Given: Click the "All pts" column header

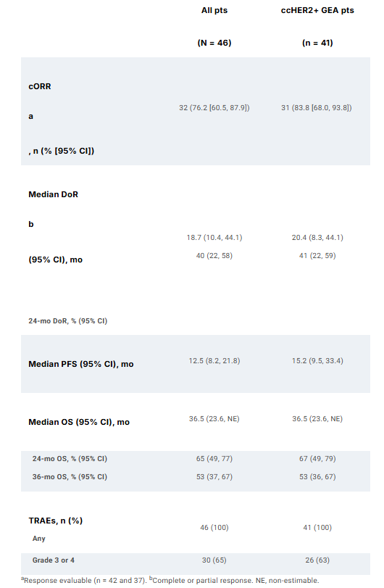Looking at the screenshot, I should [x=214, y=10].
